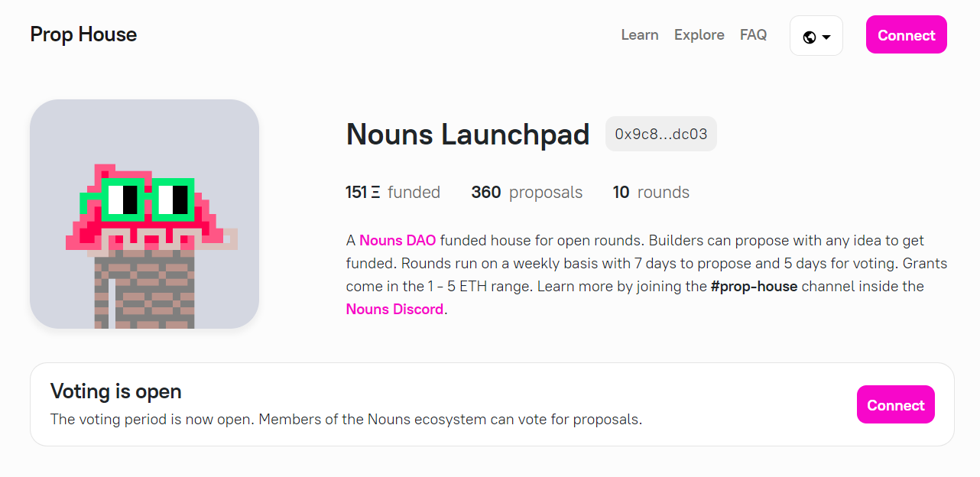Expand the language dropdown caret
Image resolution: width=980 pixels, height=477 pixels.
click(826, 37)
